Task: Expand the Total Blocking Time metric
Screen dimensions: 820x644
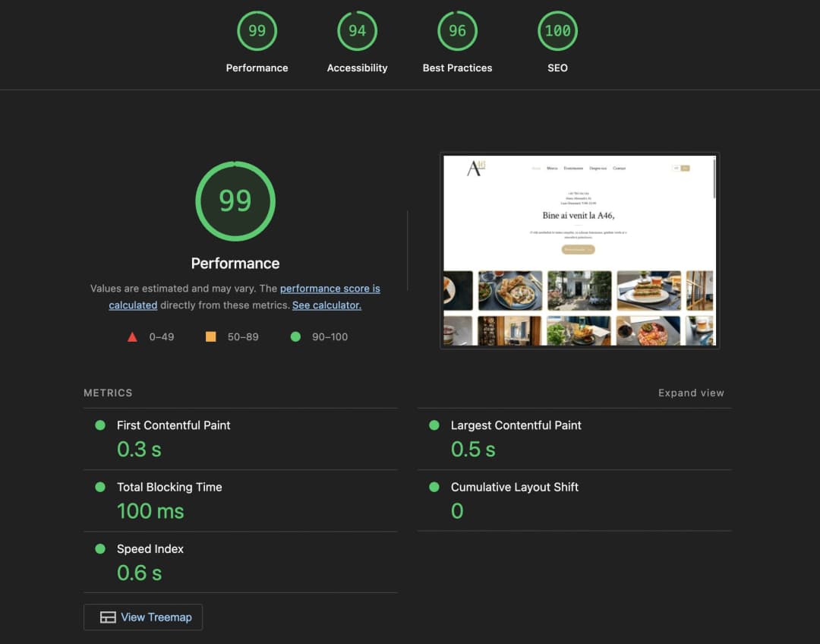Action: (x=169, y=487)
